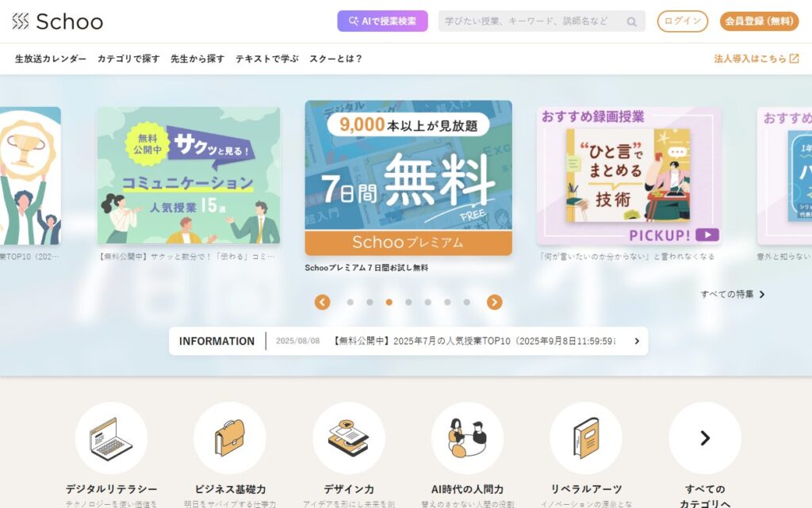The image size is (812, 508).
Task: Select the active orange carousel dot
Action: [x=389, y=302]
